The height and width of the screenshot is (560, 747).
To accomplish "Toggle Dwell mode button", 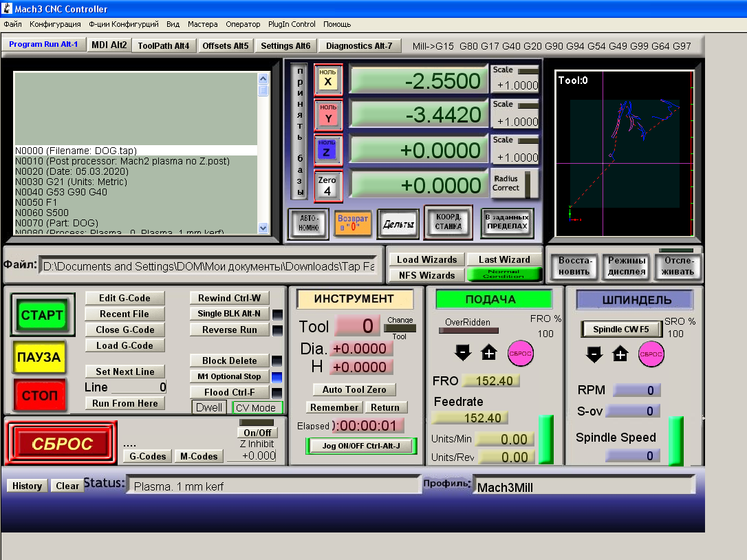I will (208, 407).
